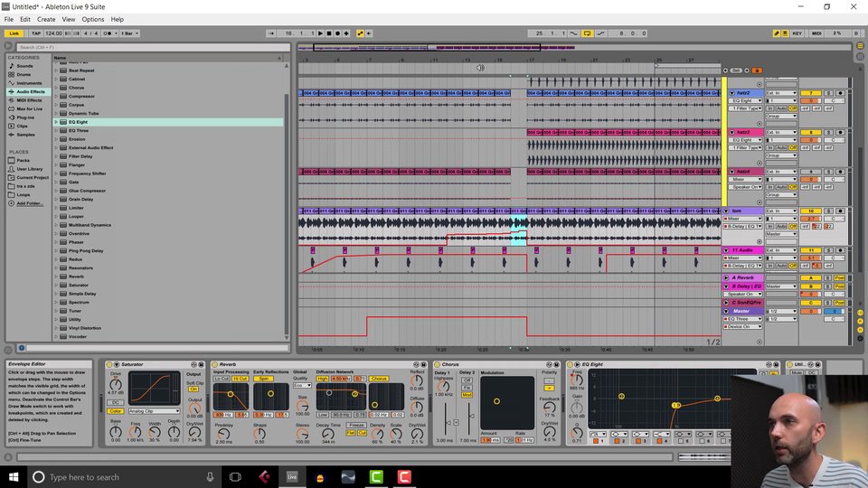868x488 pixels.
Task: Open the File menu
Action: 9,19
